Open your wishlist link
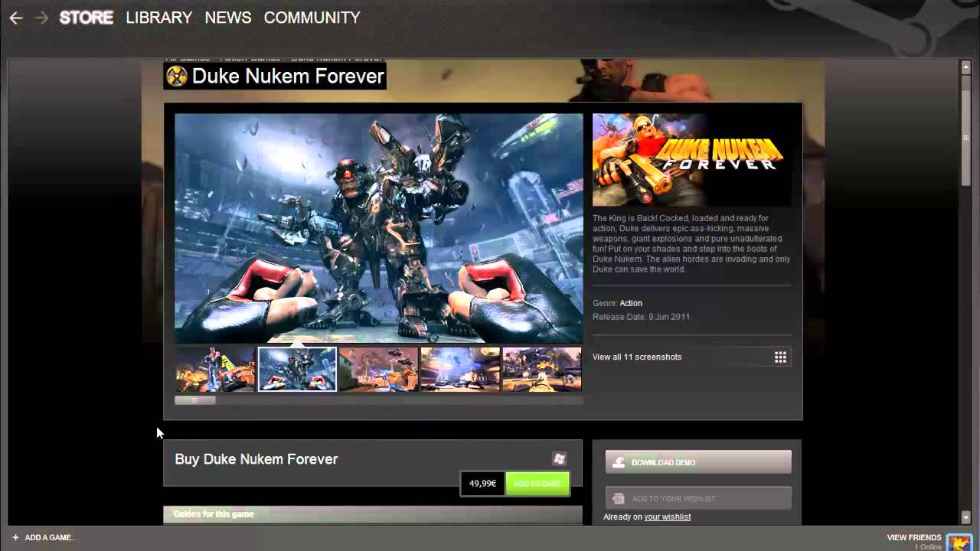980x551 pixels. (668, 517)
